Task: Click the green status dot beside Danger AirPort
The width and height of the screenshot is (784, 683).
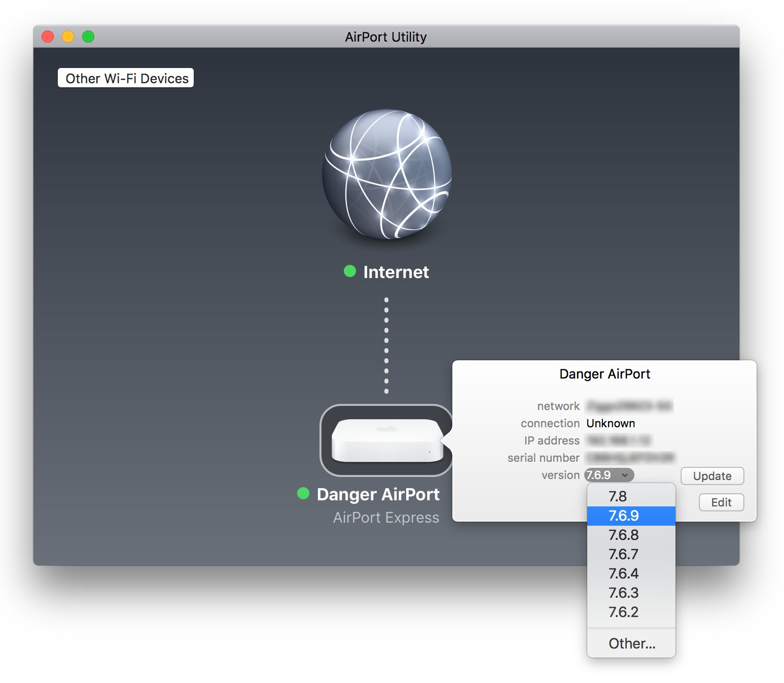Action: [x=303, y=493]
